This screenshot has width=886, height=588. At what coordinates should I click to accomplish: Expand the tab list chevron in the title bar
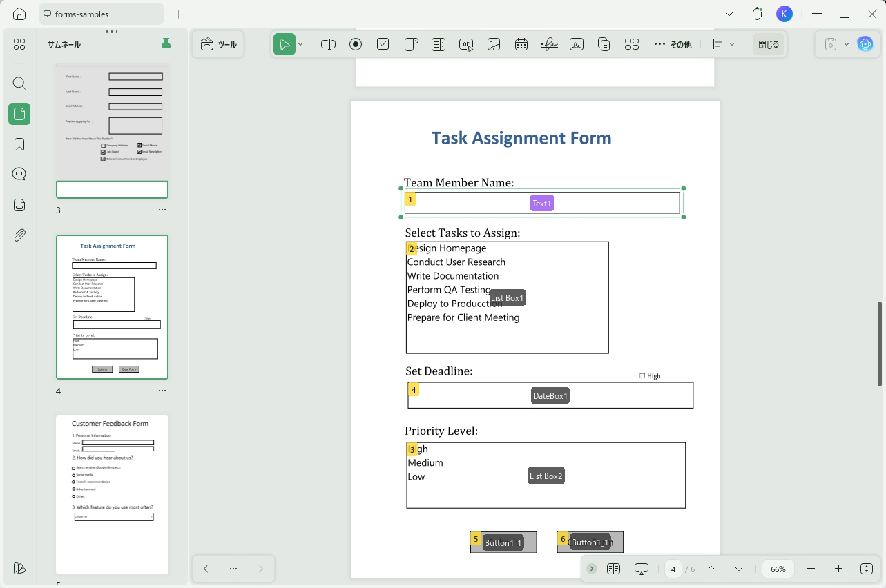point(730,14)
